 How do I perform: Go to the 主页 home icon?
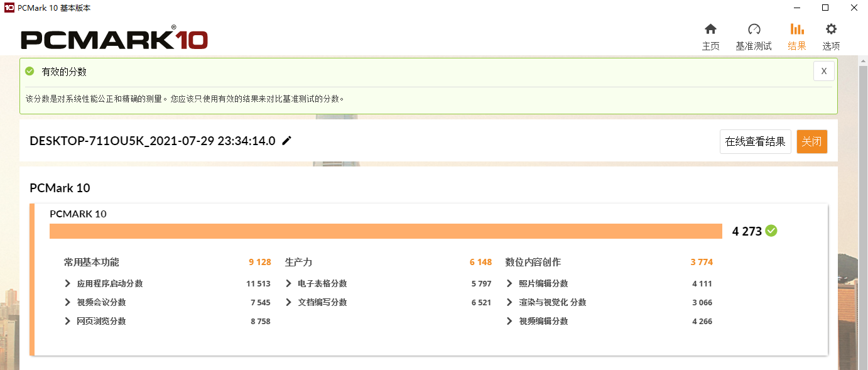710,29
